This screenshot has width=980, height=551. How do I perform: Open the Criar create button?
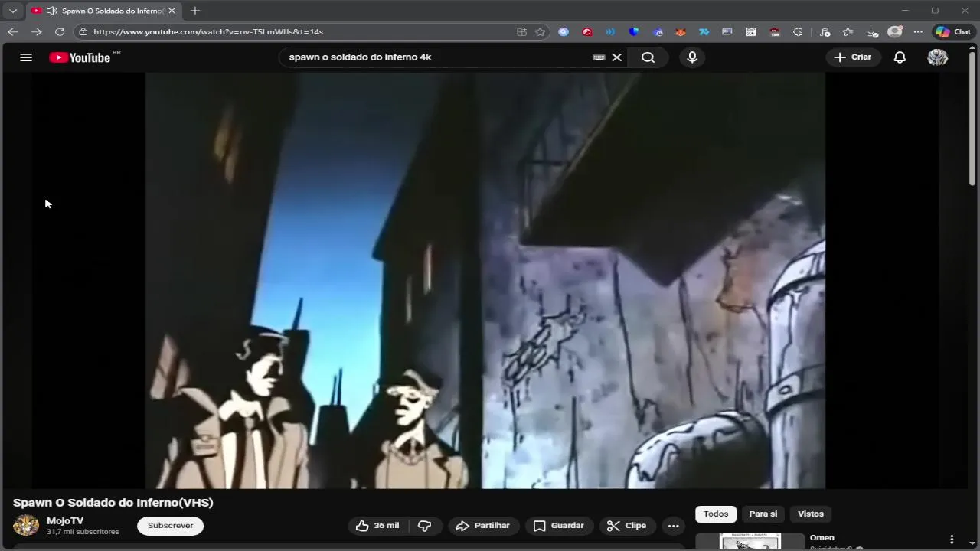(x=853, y=57)
